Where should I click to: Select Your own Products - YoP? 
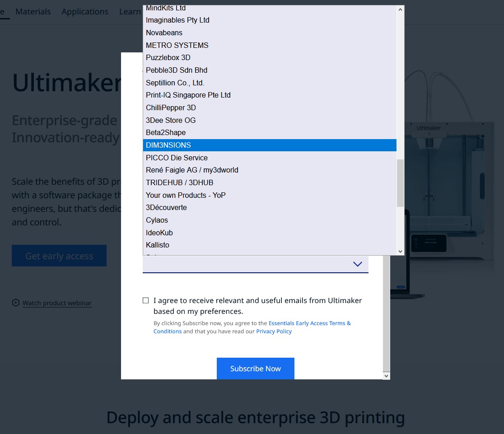tap(186, 195)
